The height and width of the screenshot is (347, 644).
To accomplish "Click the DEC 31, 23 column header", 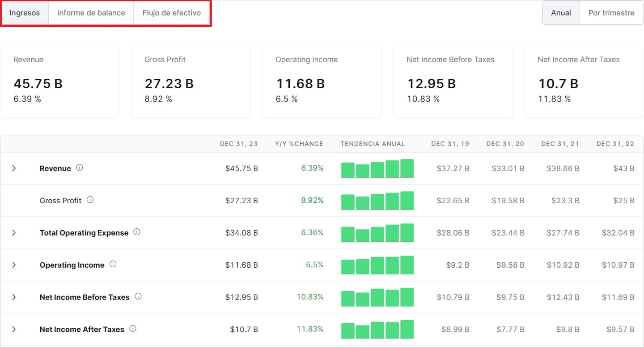I will (x=239, y=144).
